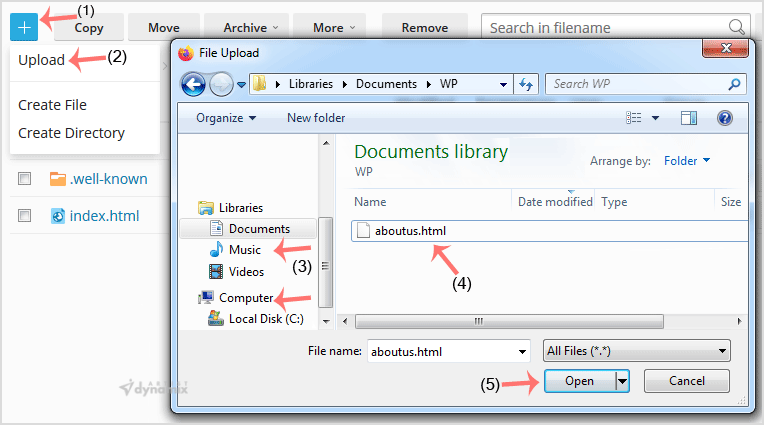Click the Cancel button in dialog
This screenshot has height=425, width=764.
coord(686,381)
